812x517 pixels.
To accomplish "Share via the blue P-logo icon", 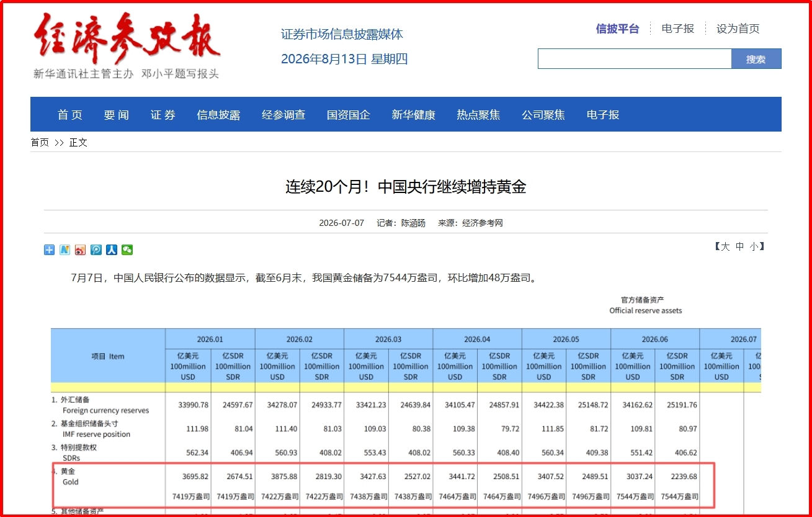I will click(96, 250).
